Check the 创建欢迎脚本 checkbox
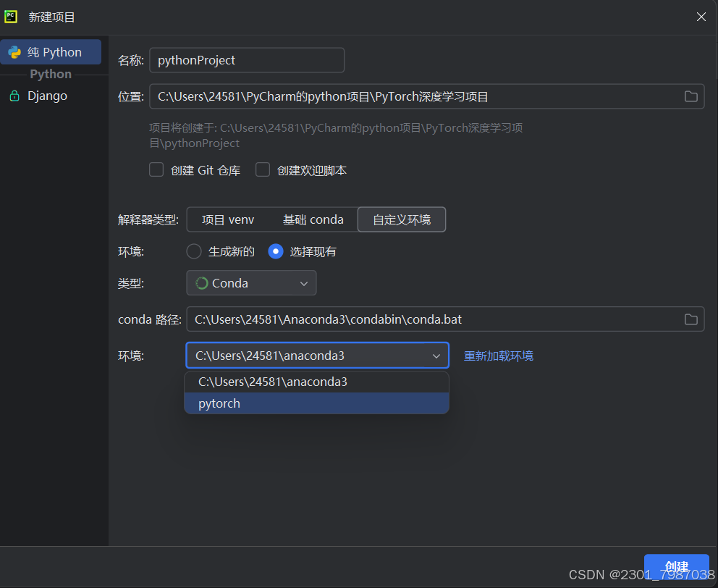This screenshot has width=718, height=588. coord(262,169)
